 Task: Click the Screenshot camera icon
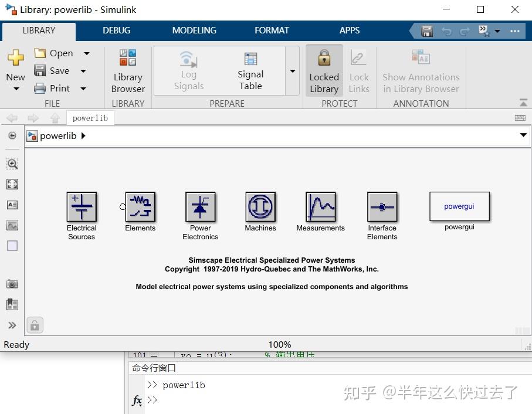pyautogui.click(x=12, y=284)
